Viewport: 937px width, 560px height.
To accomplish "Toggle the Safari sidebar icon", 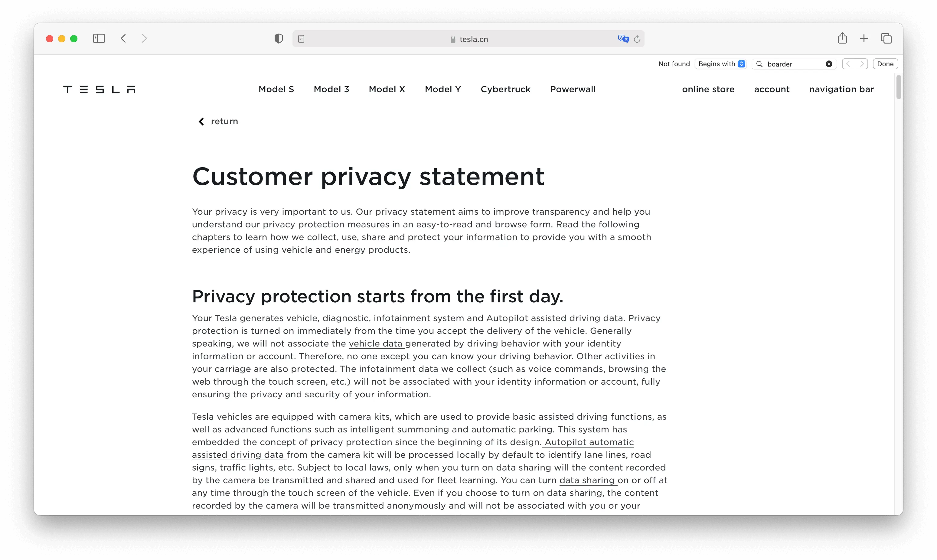I will coord(99,38).
